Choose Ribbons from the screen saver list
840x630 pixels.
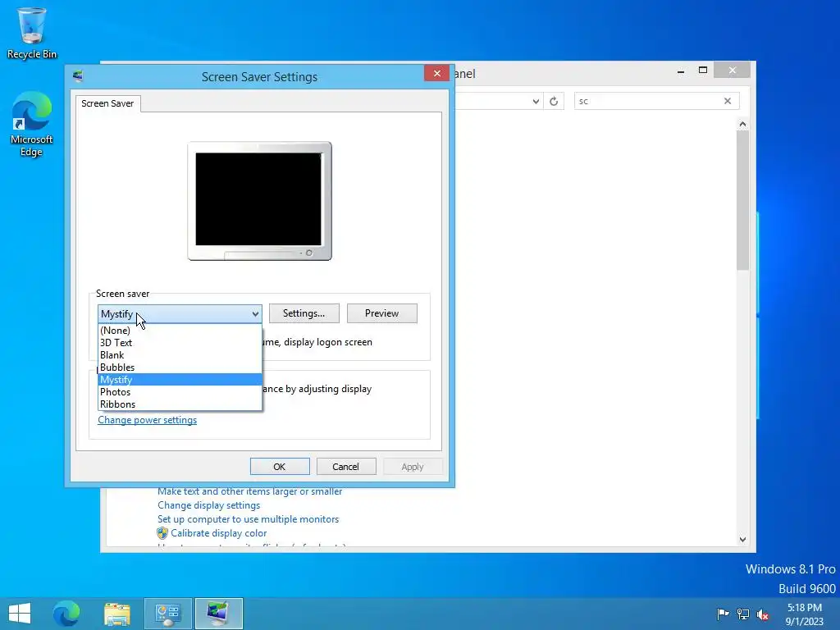180,404
